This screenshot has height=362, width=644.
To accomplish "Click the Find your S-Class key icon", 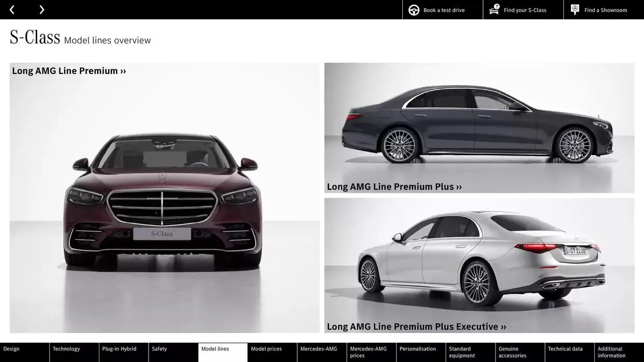I will pos(493,9).
